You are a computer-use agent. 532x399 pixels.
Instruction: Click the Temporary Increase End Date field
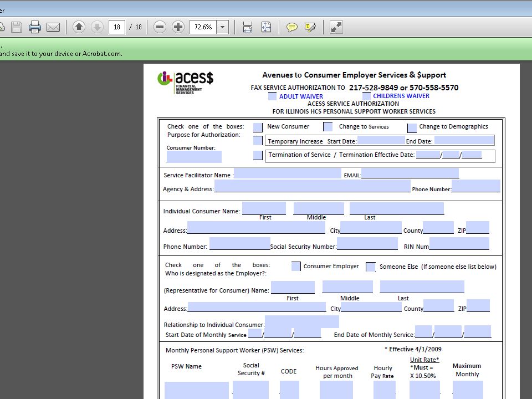click(x=464, y=140)
